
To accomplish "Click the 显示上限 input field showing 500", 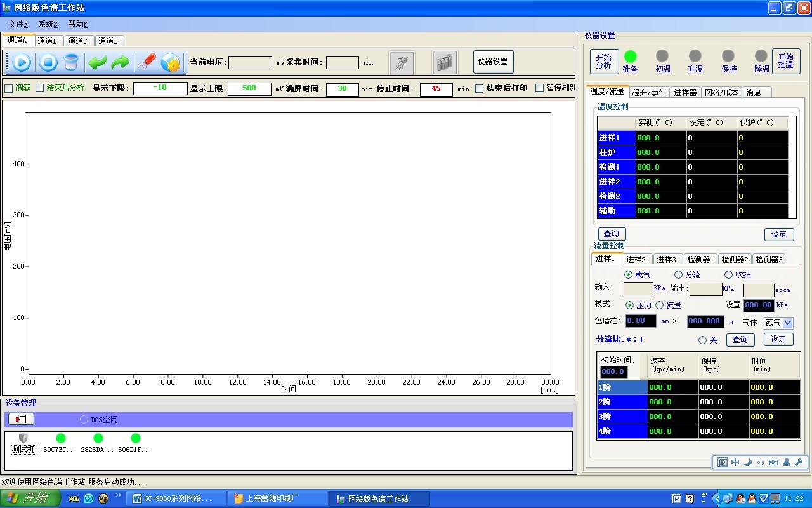I will tap(249, 89).
